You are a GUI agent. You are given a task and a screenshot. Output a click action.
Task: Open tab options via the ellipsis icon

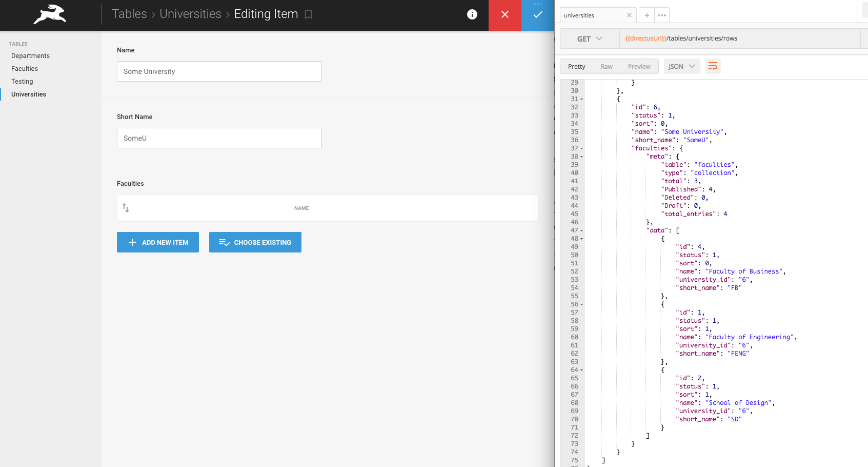pyautogui.click(x=661, y=15)
